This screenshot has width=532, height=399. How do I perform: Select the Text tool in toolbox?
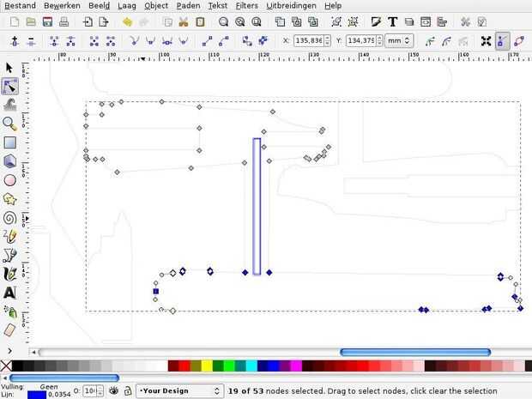9,293
